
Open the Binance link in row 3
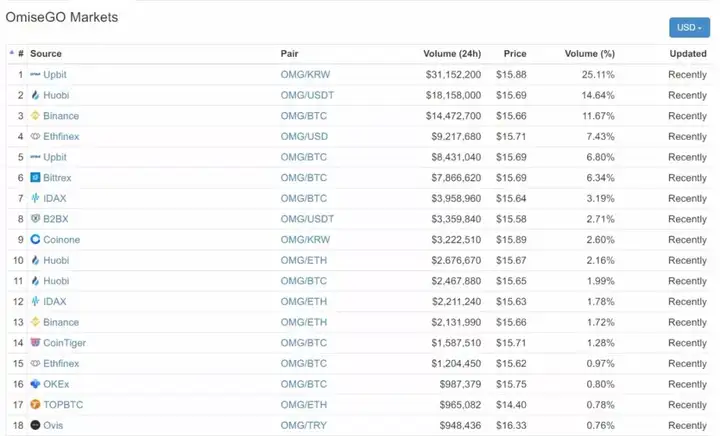coord(61,116)
